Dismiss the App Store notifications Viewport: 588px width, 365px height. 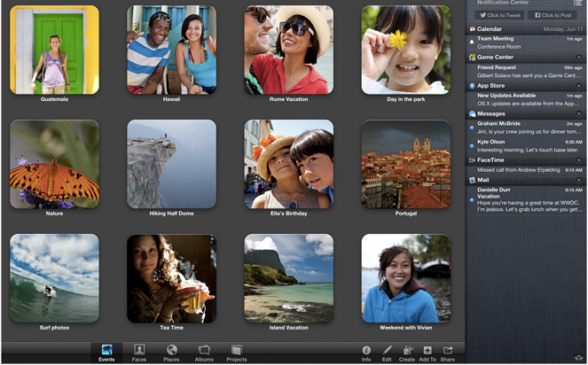(x=579, y=86)
